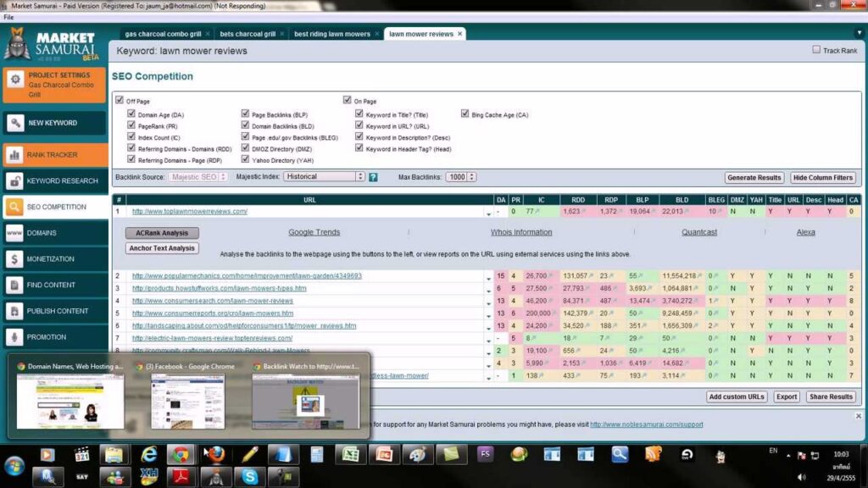Open the Domains www icon

click(14, 233)
